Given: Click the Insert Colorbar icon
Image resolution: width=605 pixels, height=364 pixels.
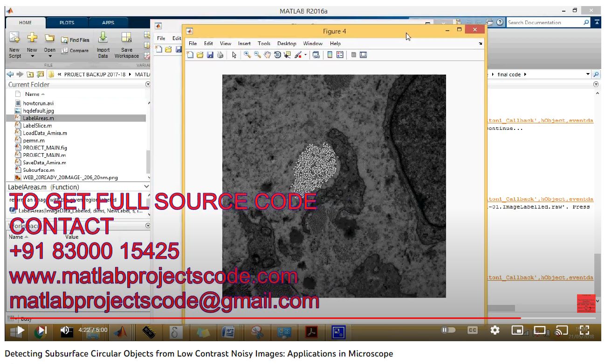Looking at the screenshot, I should click(330, 55).
